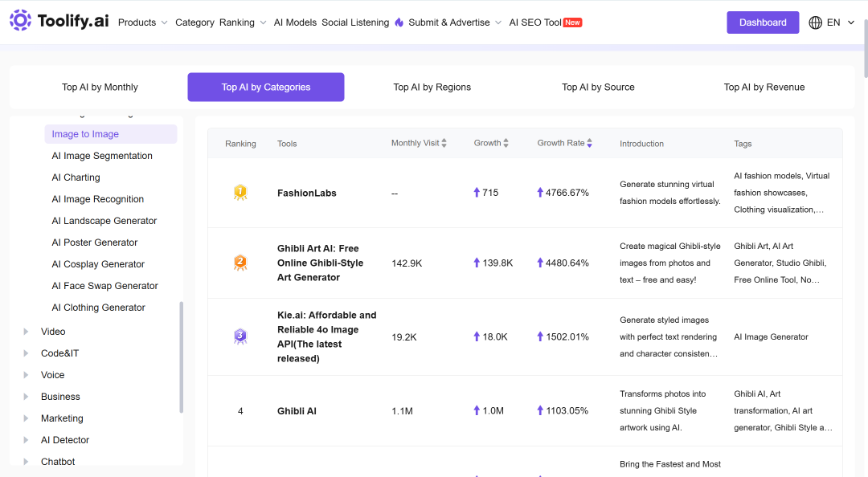Screen dimensions: 868x477
Task: Select AI Charting category
Action: click(76, 177)
